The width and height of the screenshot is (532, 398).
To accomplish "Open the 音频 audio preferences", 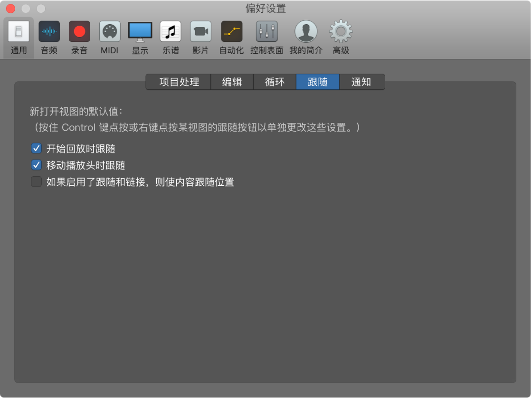I will (x=49, y=38).
